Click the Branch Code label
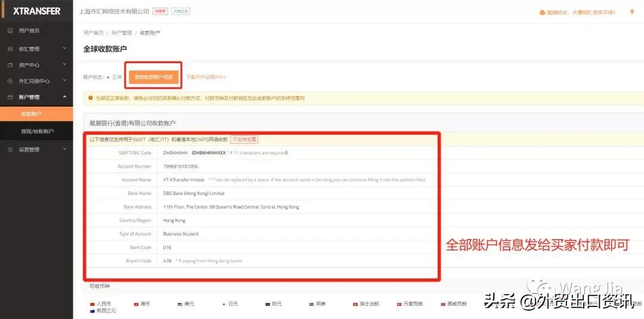This screenshot has width=644, height=319. pos(139,261)
